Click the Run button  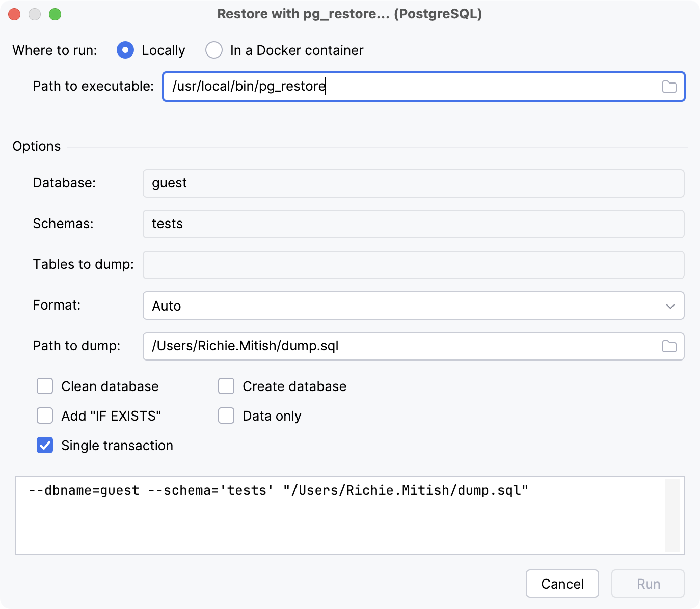[648, 584]
